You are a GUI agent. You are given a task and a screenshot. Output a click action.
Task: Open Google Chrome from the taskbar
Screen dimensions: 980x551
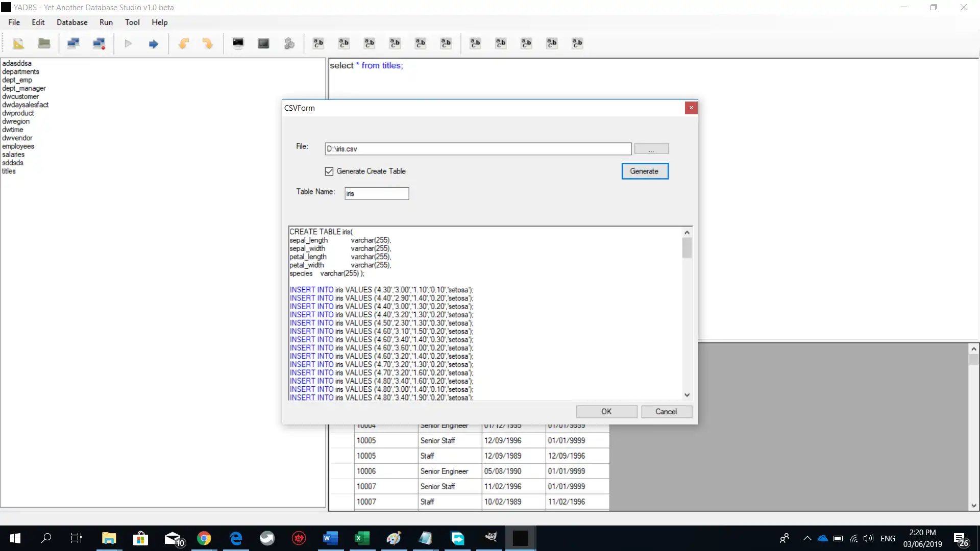(x=204, y=538)
